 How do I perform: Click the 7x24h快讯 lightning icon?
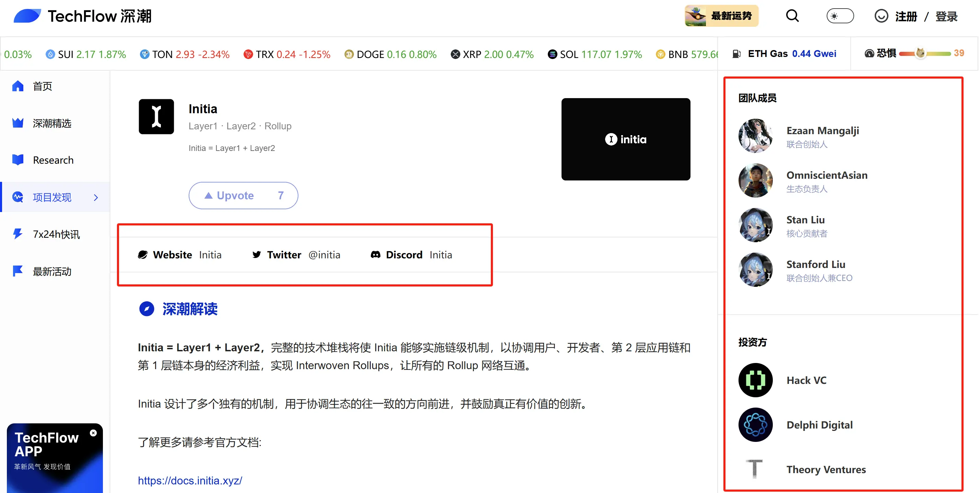[x=17, y=234]
